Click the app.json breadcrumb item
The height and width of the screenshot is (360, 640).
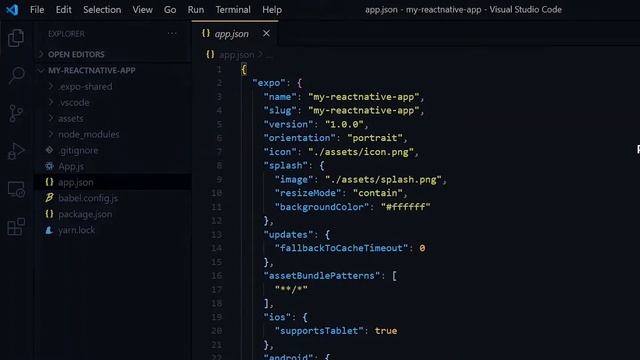(236, 54)
